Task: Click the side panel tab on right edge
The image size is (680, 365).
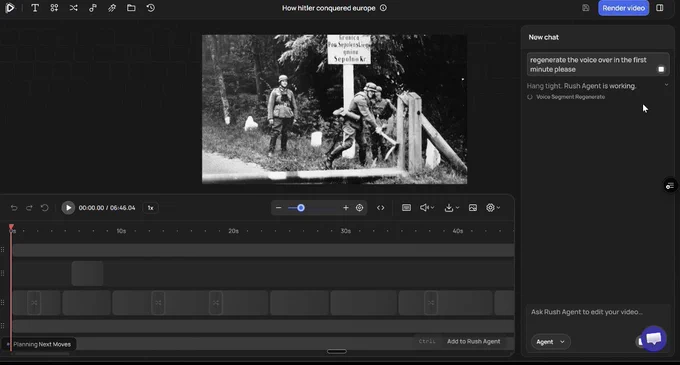Action: click(x=670, y=186)
